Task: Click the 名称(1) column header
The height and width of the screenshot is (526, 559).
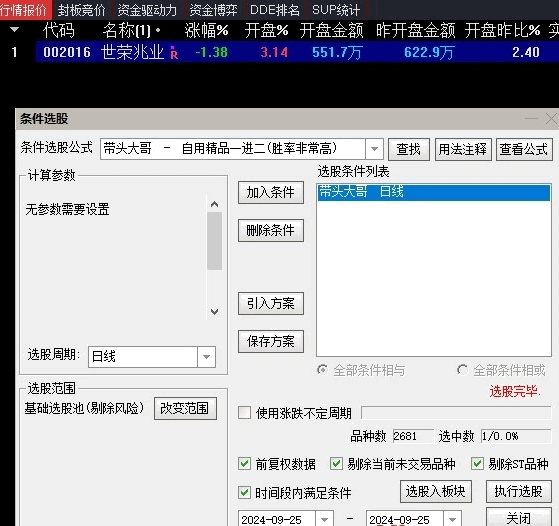Action: (x=127, y=31)
